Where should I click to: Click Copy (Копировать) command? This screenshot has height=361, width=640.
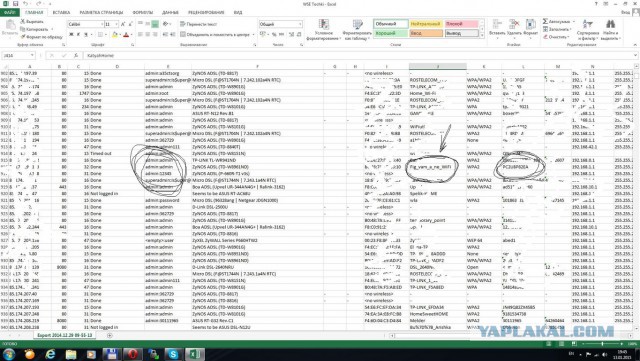[x=34, y=29]
